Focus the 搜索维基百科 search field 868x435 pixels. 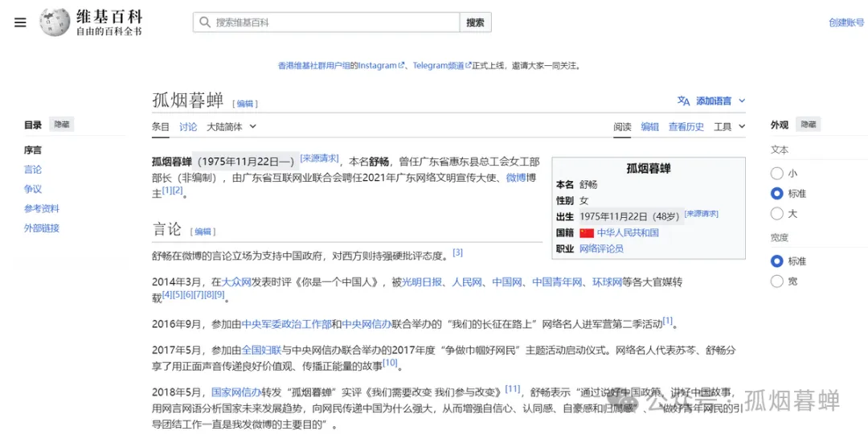pyautogui.click(x=326, y=23)
